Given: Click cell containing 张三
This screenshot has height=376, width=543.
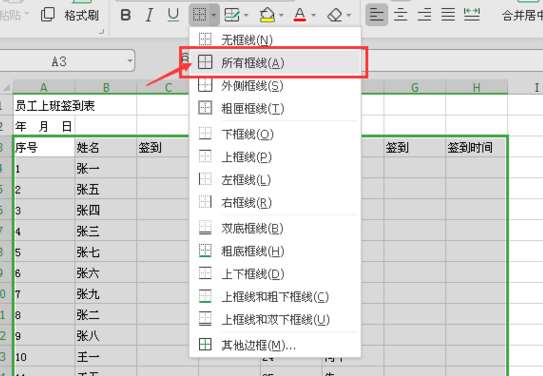Looking at the screenshot, I should 105,231.
